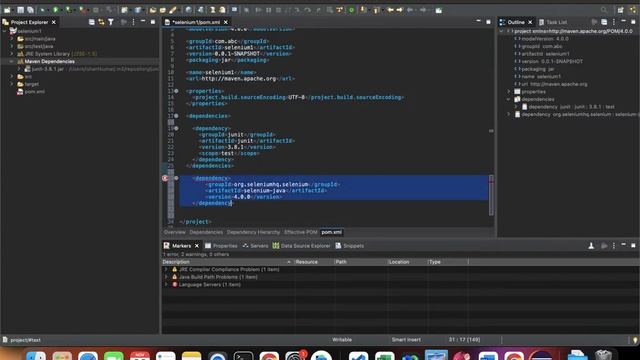
Task: Open Terminal from the macOS dock
Action: tap(243, 356)
